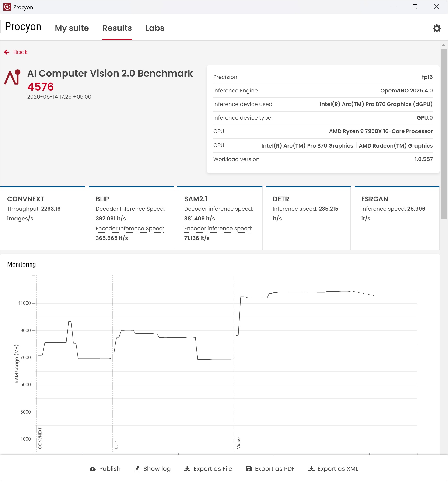
Task: Click the RAM Usage (MB) axis label
Action: pos(17,364)
